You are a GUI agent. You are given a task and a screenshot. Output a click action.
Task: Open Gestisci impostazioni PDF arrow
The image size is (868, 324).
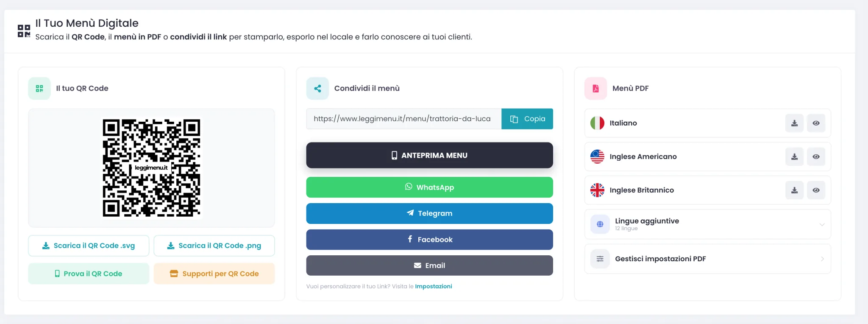[x=822, y=259]
